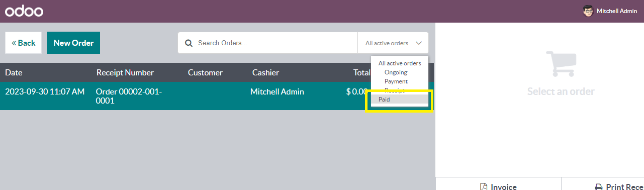Choose Payment filter option
This screenshot has height=190, width=644.
click(396, 81)
